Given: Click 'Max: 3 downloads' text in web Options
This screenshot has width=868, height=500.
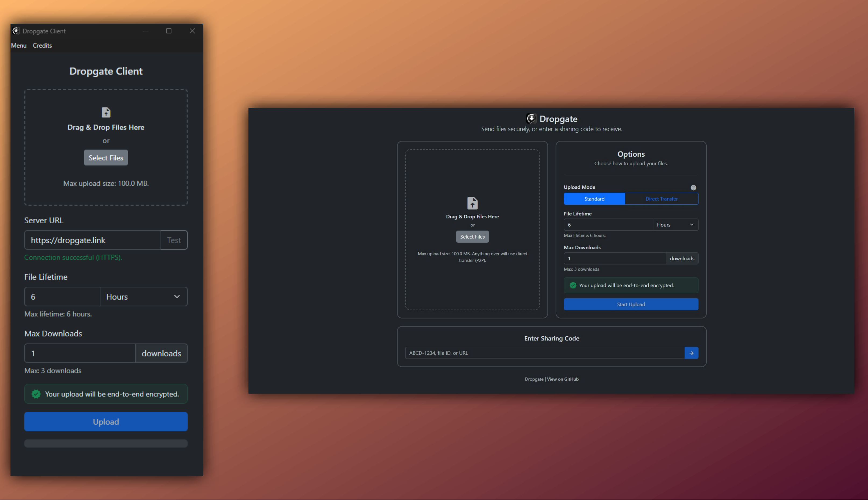Looking at the screenshot, I should click(x=581, y=269).
